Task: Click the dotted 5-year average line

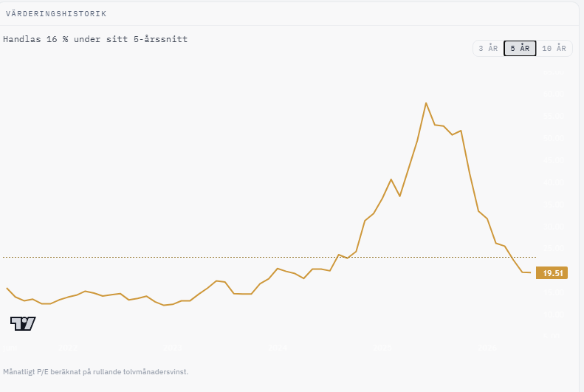Action: point(269,257)
